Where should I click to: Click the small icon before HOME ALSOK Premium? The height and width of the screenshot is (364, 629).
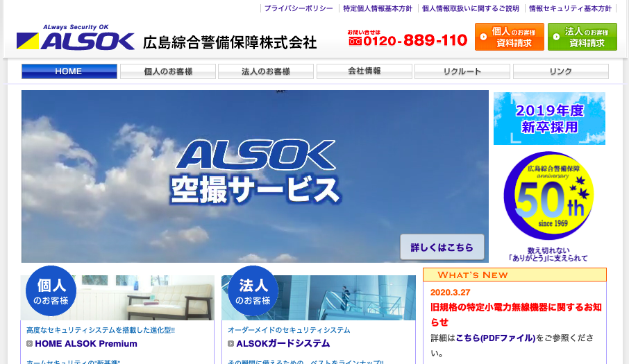click(x=29, y=344)
